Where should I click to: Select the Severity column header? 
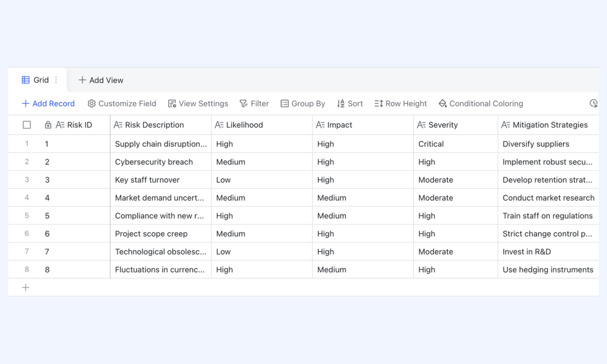point(456,125)
